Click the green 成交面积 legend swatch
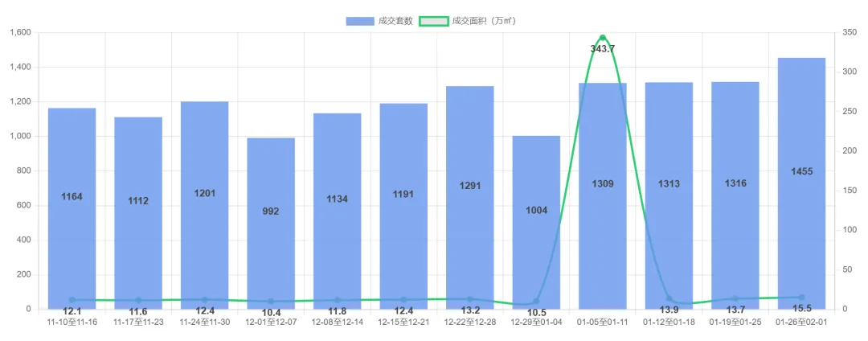Viewport: 868px width, 341px height. pos(434,21)
